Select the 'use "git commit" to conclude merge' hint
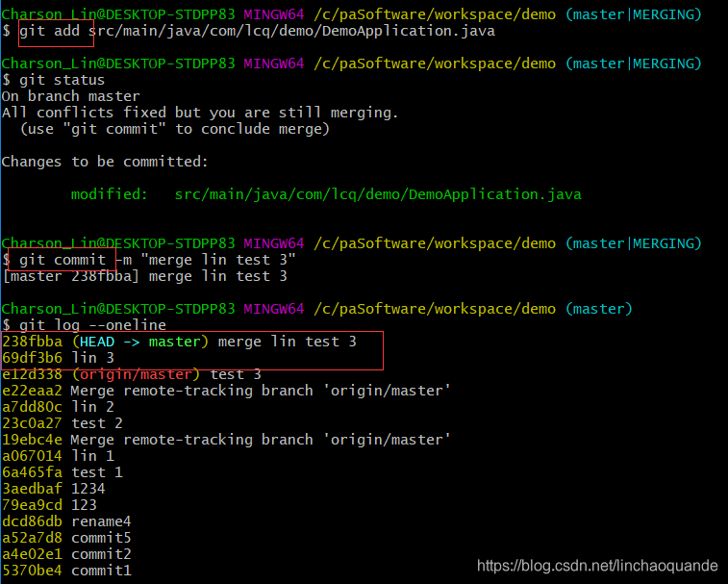The width and height of the screenshot is (728, 584). click(175, 129)
